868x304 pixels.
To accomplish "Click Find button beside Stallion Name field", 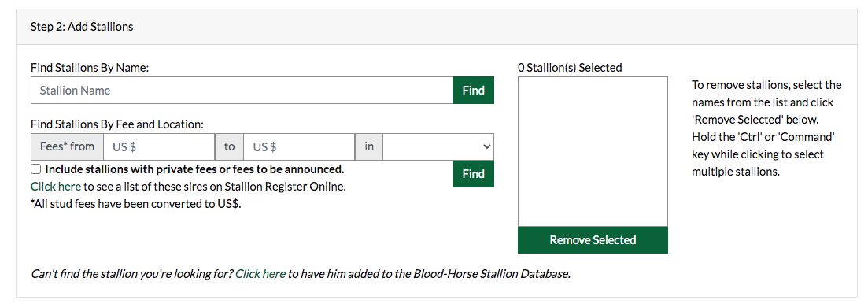I will tap(473, 91).
